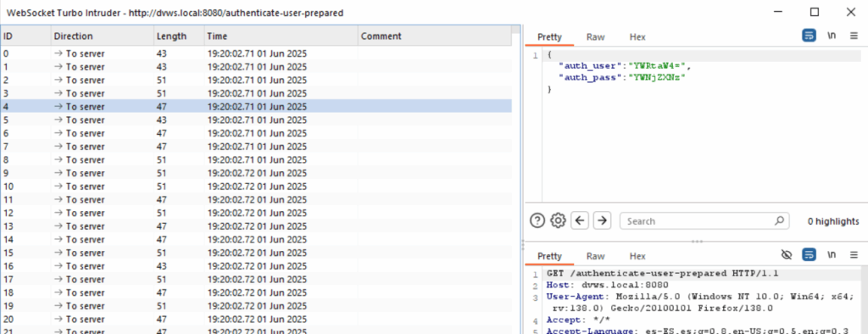Viewport: 868px width, 334px height.
Task: Select message row with ID 16
Action: (x=256, y=266)
